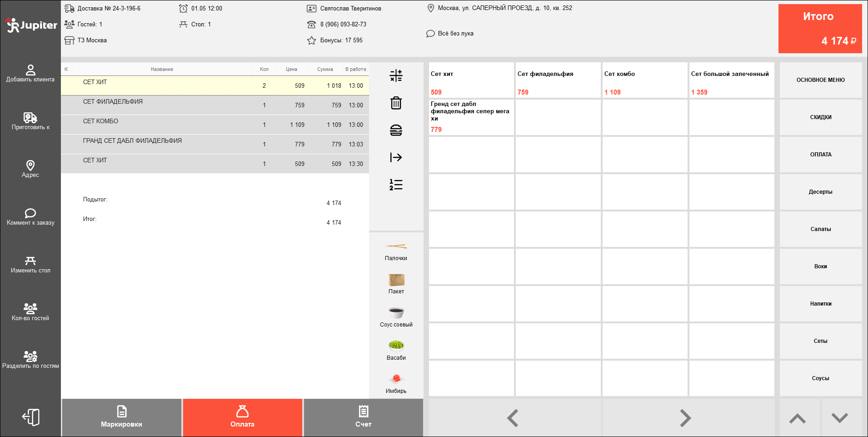Click the 'Всё без лука' comment

(x=455, y=33)
